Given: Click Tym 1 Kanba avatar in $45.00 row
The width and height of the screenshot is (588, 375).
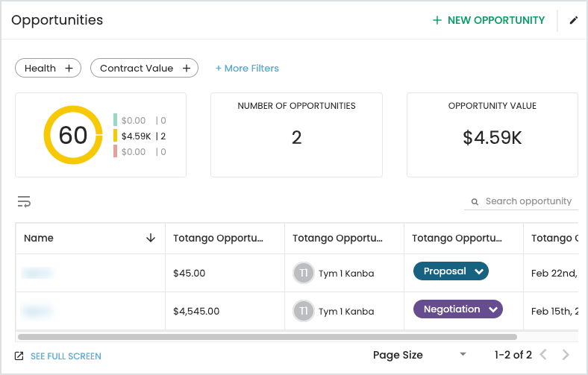Looking at the screenshot, I should (x=304, y=273).
